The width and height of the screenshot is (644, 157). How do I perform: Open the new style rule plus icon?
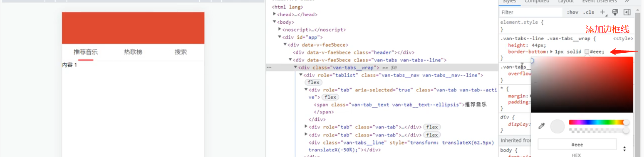602,12
